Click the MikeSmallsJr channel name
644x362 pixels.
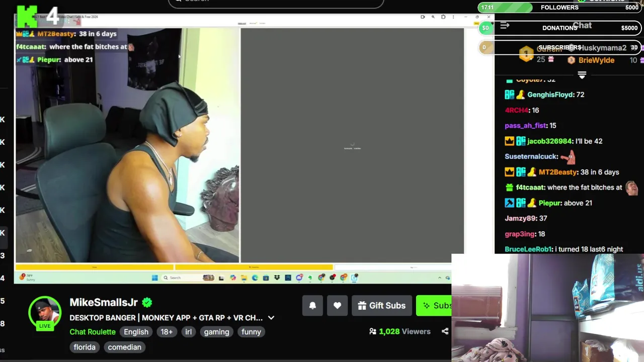[x=104, y=302]
